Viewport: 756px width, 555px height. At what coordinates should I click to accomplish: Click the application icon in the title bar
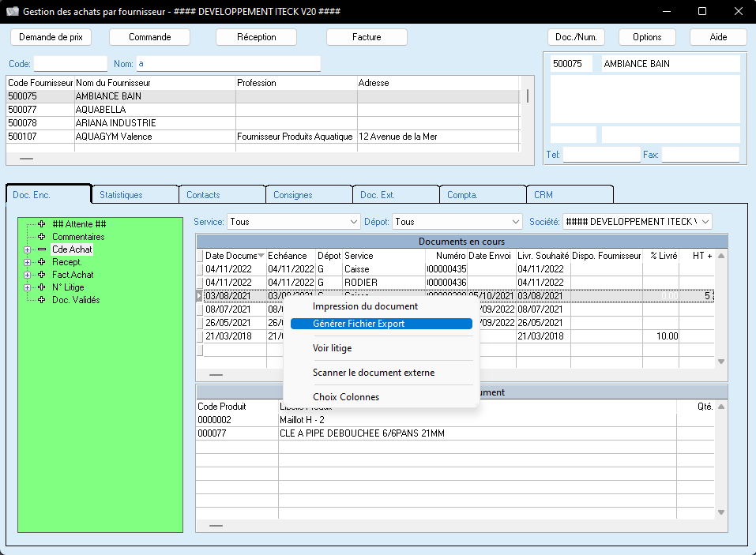coord(13,11)
